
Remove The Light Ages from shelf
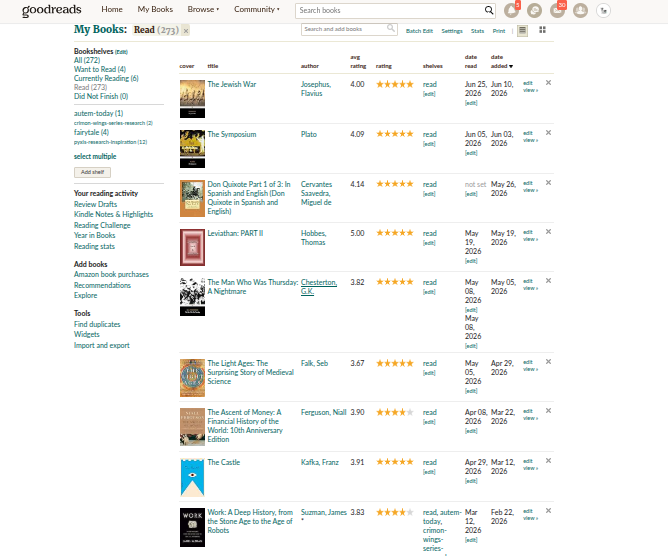pyautogui.click(x=548, y=361)
